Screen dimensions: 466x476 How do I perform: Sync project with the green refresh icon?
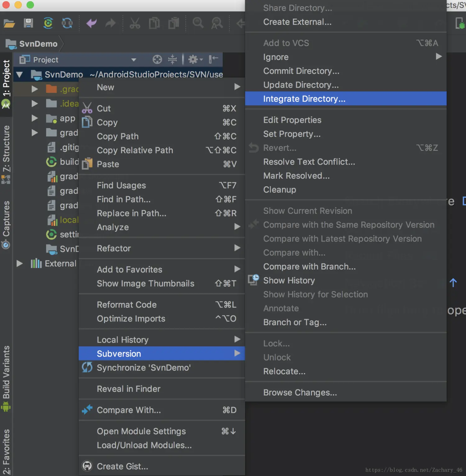point(48,23)
